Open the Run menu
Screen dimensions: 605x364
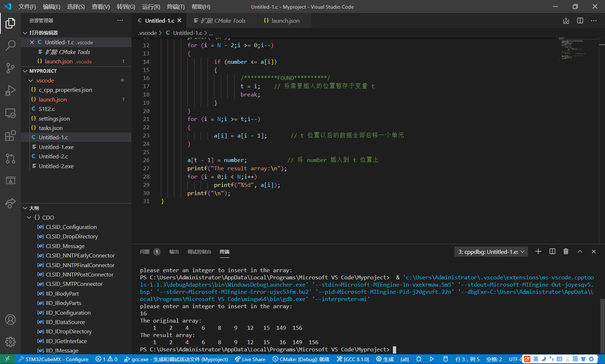(151, 6)
